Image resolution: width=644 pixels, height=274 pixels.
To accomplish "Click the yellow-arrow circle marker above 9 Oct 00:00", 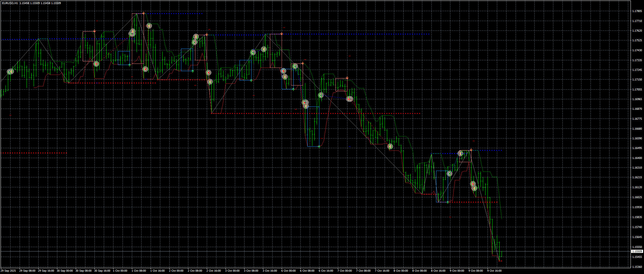I will point(460,153).
